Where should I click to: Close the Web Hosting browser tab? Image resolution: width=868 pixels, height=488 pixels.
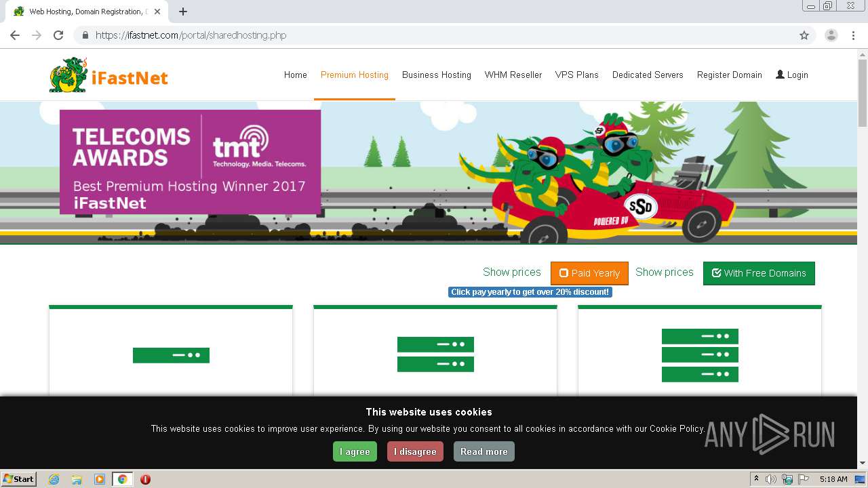click(158, 12)
